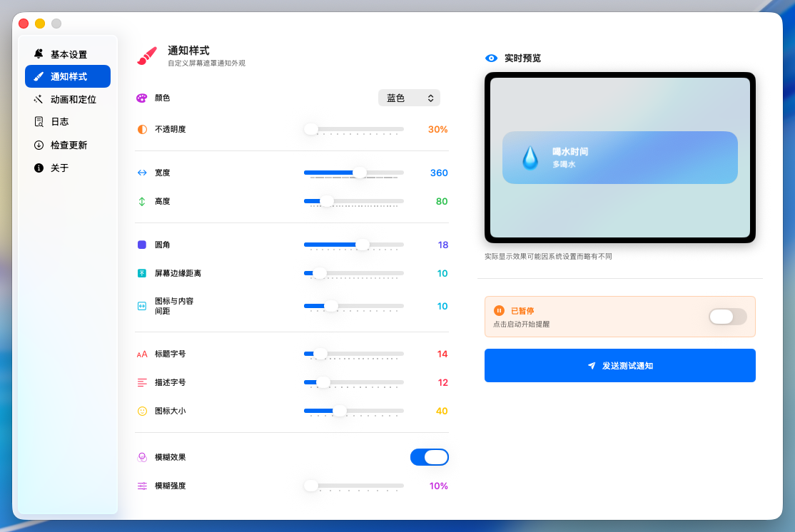Open the 蓝色 color dropdown
This screenshot has height=532, width=795.
[x=409, y=98]
